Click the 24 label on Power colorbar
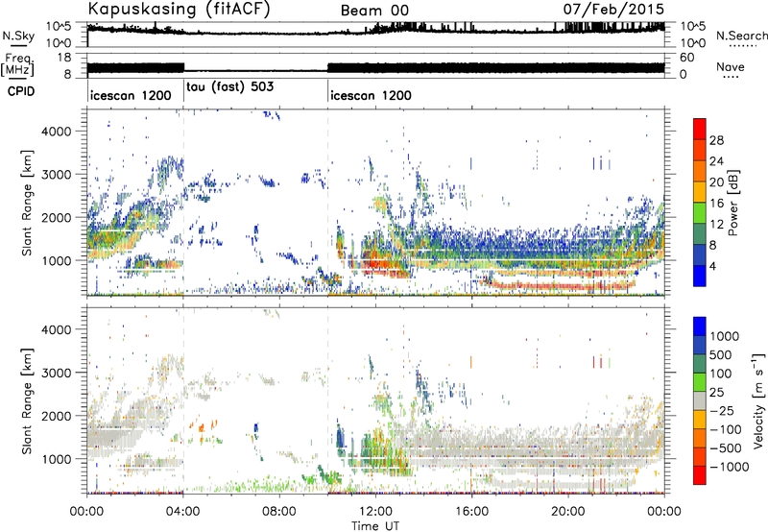Image resolution: width=768 pixels, height=532 pixels. pos(716,161)
